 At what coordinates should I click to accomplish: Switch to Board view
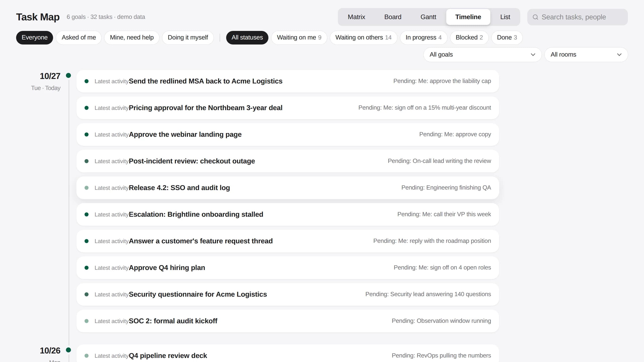click(393, 17)
